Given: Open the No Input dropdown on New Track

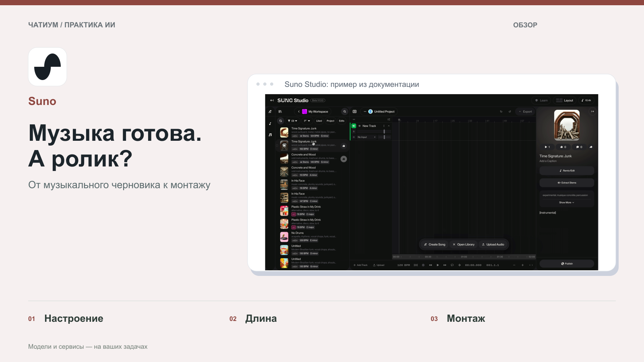Looking at the screenshot, I should tap(367, 137).
